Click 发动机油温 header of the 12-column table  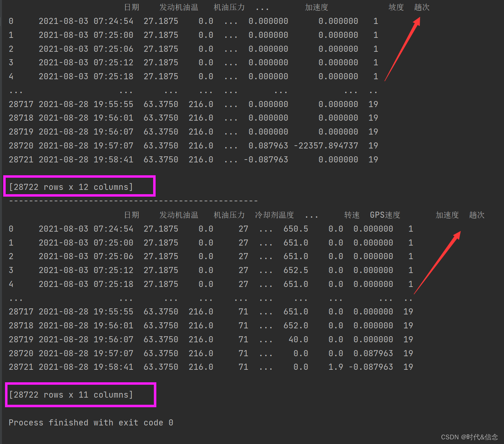(179, 7)
